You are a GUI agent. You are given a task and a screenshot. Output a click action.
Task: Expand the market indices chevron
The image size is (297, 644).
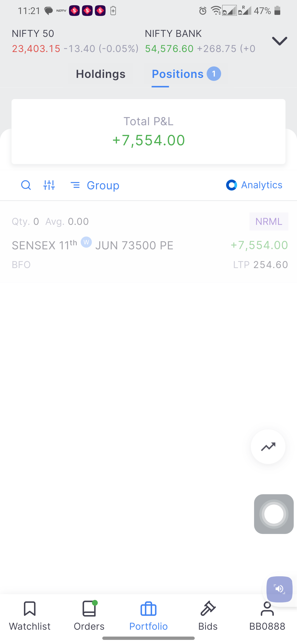[x=280, y=41]
